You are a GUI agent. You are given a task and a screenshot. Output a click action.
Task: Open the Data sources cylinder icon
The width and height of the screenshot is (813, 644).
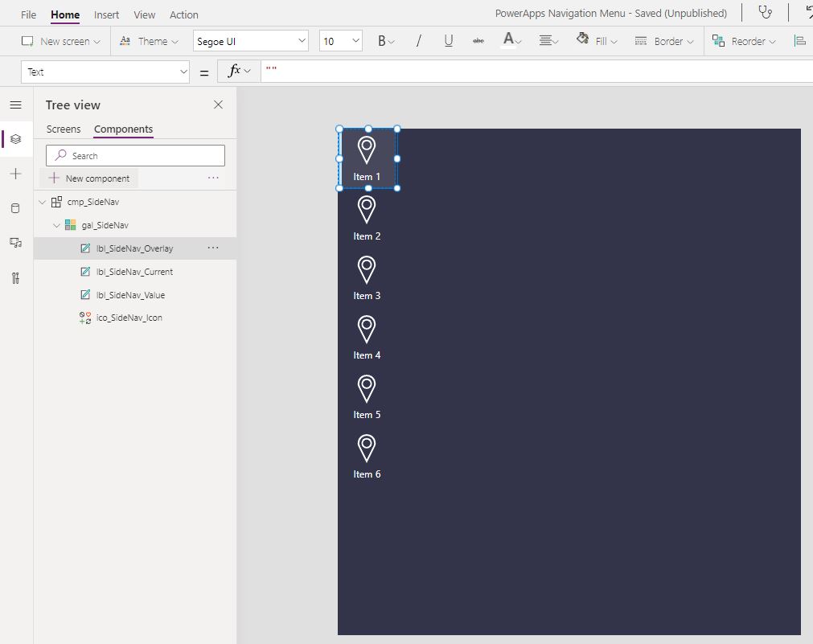click(15, 208)
